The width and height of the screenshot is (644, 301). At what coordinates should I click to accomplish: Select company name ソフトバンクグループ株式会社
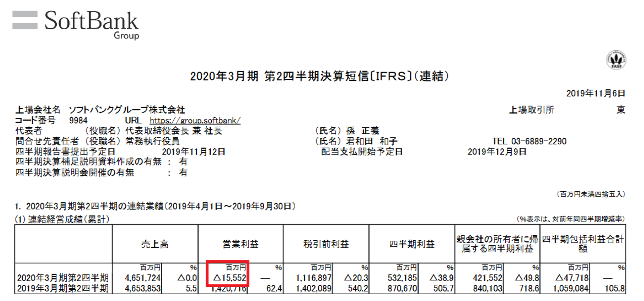point(127,110)
